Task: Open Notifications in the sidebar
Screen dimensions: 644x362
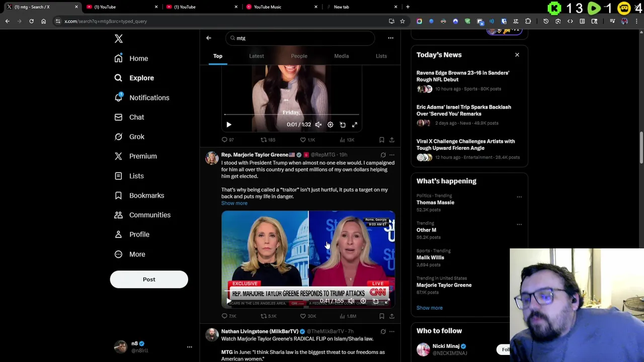Action: [x=141, y=98]
